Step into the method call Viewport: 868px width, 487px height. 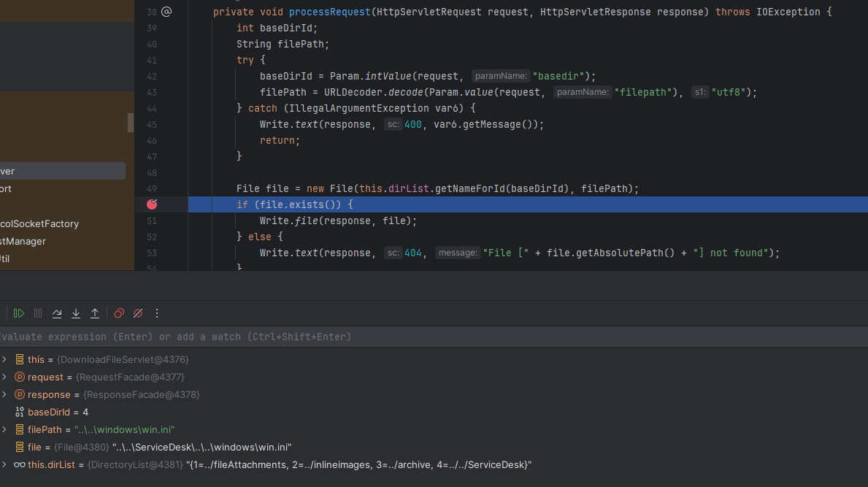[76, 313]
